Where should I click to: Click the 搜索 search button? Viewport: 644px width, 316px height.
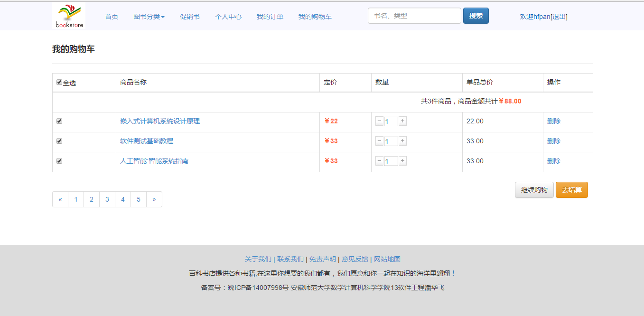point(476,16)
